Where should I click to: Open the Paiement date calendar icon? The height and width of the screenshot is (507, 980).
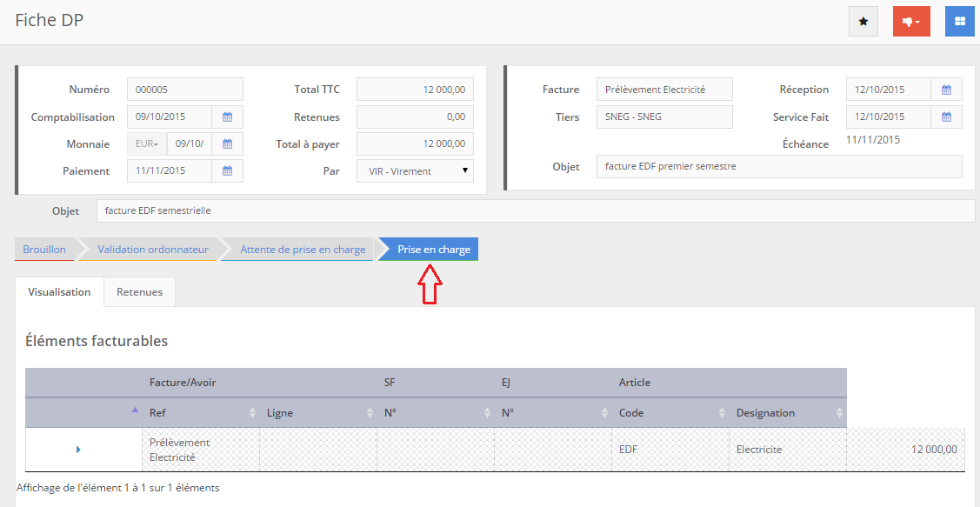tap(227, 171)
